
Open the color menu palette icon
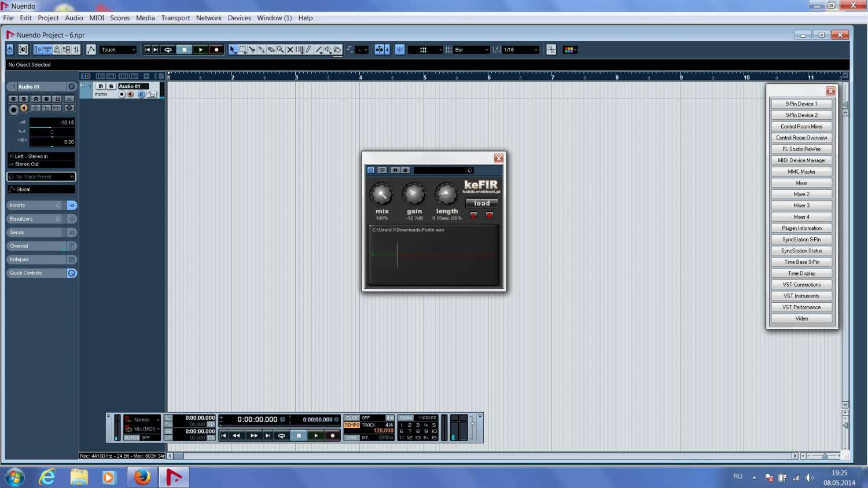point(570,50)
